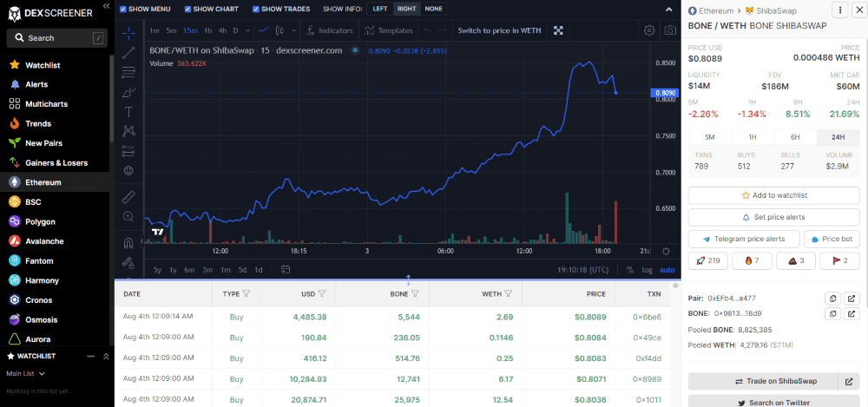
Task: Uncheck the SHOW TRADES checkbox
Action: (x=256, y=9)
